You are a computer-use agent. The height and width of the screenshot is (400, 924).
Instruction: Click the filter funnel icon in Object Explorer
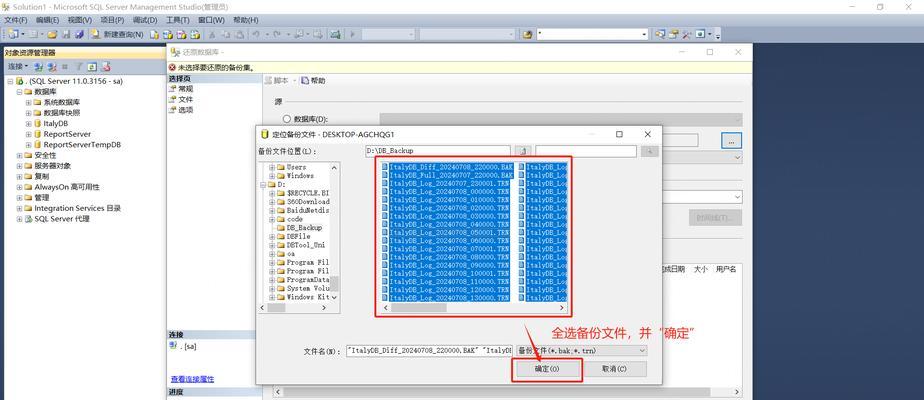click(x=79, y=67)
